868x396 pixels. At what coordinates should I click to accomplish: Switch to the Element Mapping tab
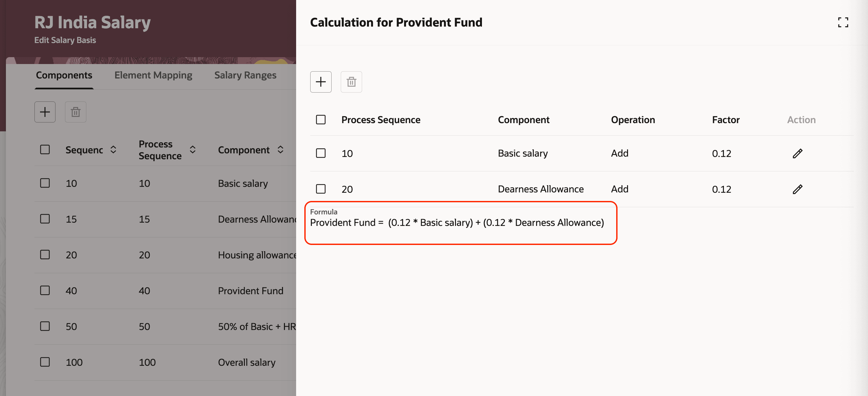click(153, 75)
